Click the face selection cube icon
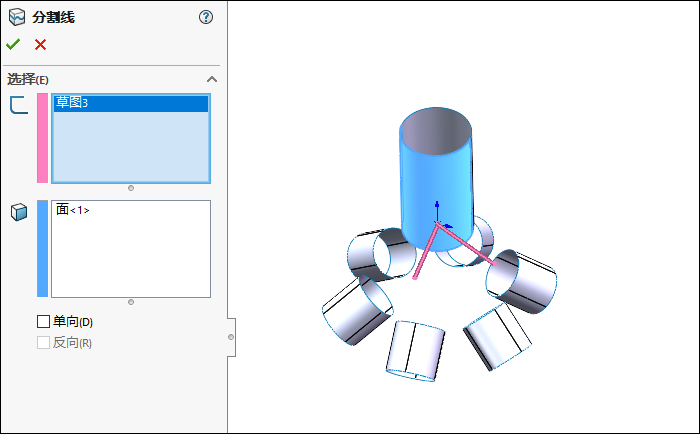The height and width of the screenshot is (434, 700). point(19,212)
